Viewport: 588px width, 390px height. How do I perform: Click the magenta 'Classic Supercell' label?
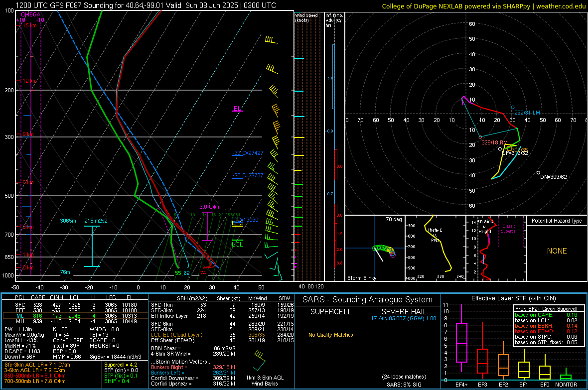pos(509,229)
